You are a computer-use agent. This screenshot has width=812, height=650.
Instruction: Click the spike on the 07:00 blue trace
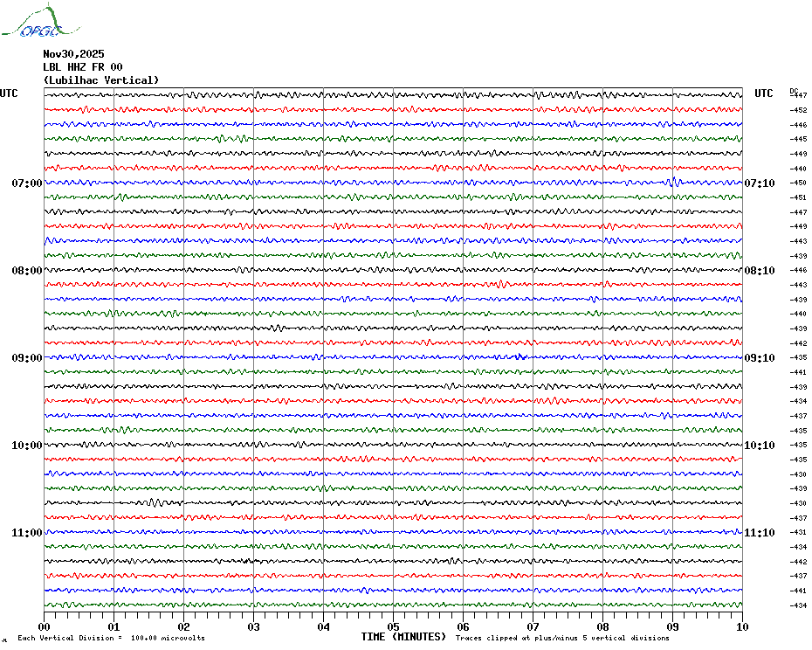[x=673, y=182]
